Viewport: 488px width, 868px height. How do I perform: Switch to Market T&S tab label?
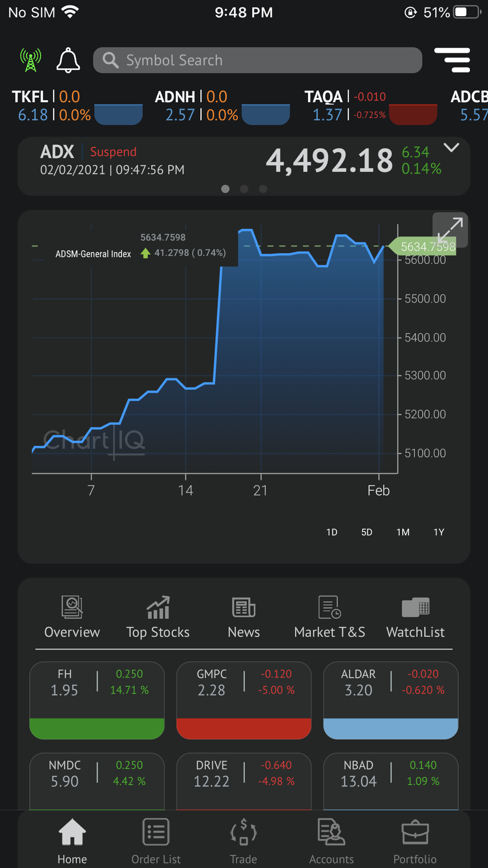330,632
